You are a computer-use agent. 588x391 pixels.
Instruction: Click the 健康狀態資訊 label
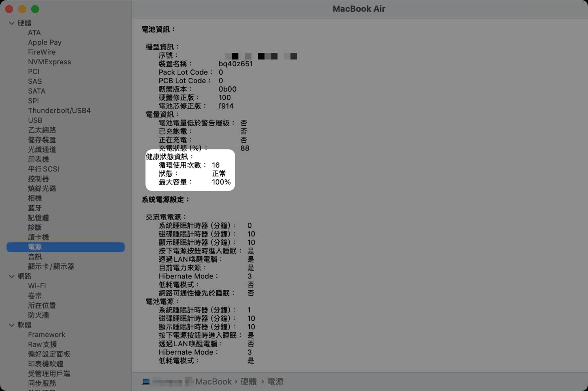[169, 157]
